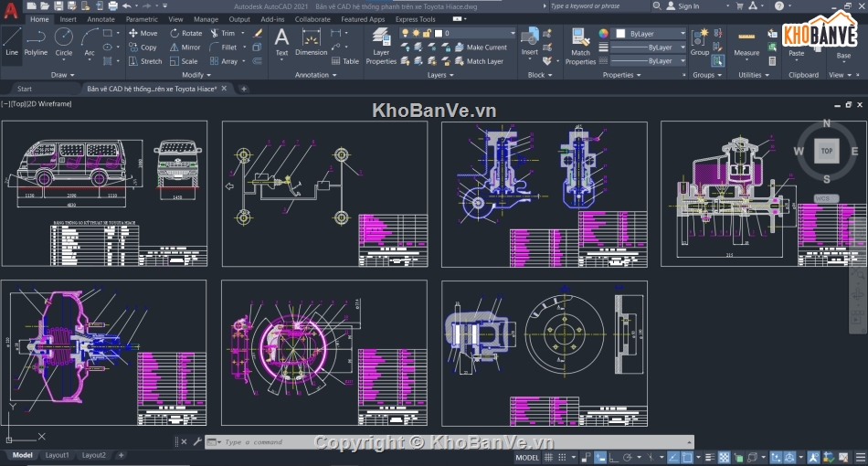Choose the Dimension tool
Image resolution: width=868 pixels, height=466 pixels.
click(311, 42)
